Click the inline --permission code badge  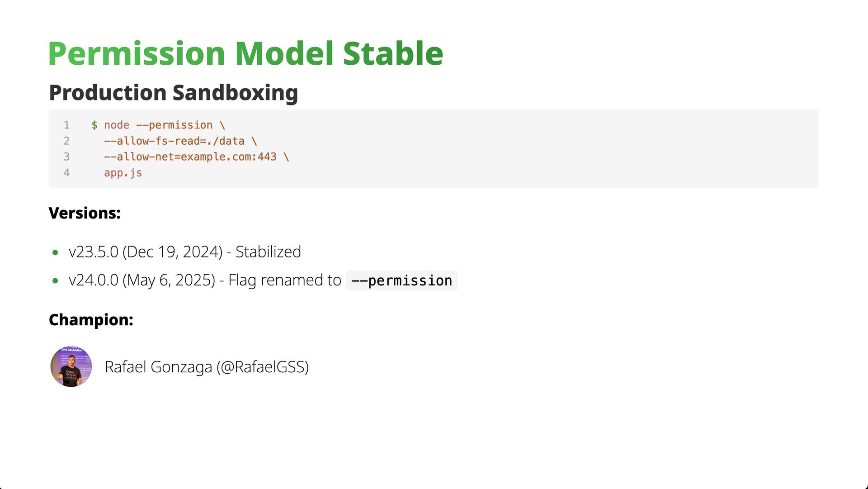[401, 280]
